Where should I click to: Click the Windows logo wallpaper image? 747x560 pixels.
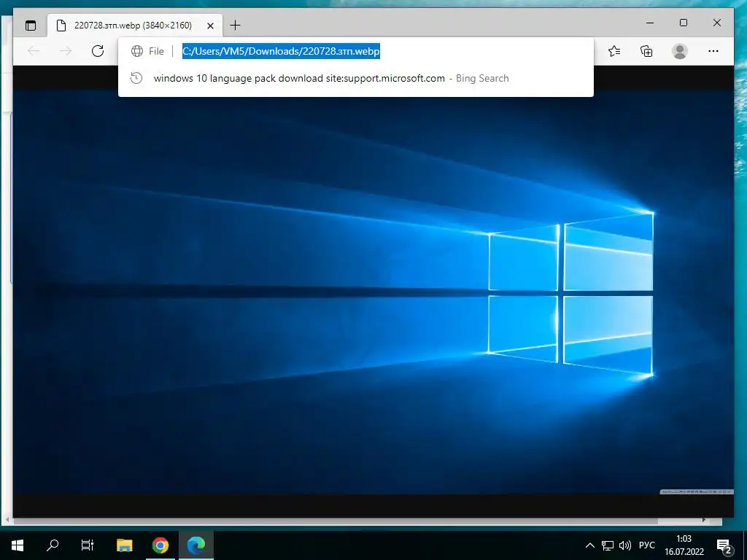pos(373,292)
